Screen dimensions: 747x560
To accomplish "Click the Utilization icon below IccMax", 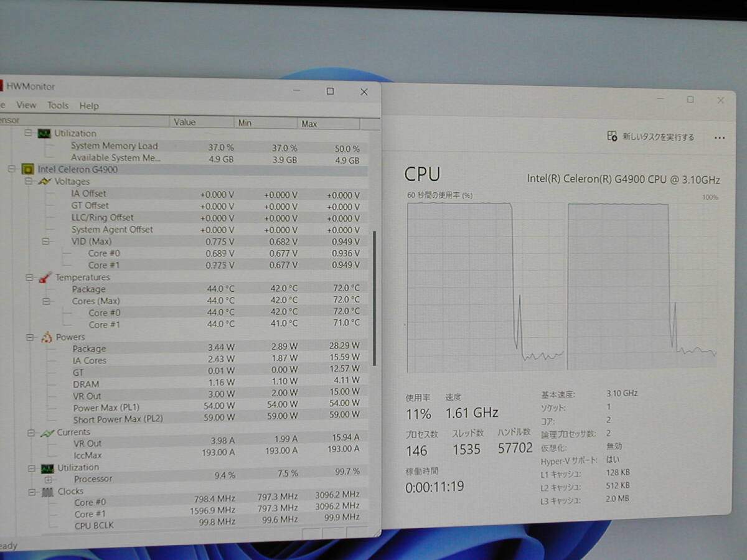I will tap(48, 468).
